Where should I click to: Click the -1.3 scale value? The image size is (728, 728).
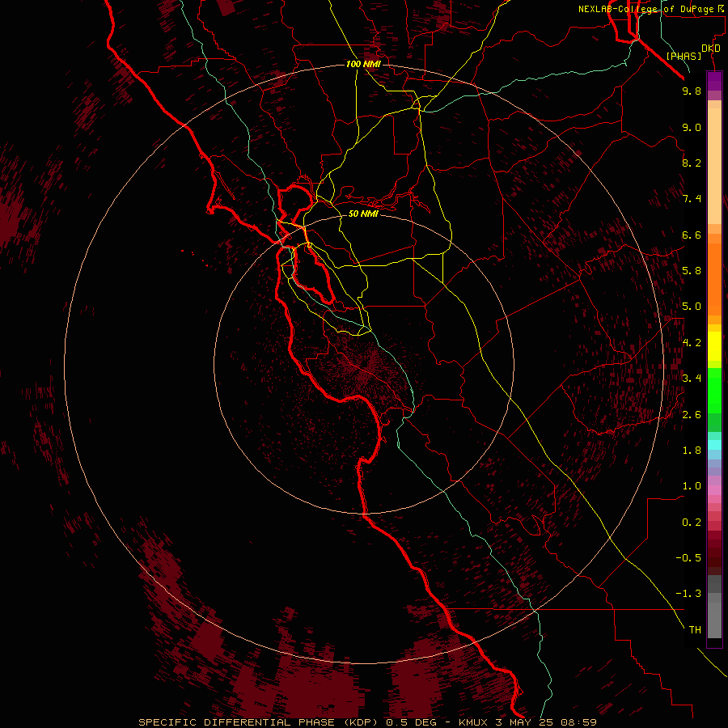(x=688, y=594)
